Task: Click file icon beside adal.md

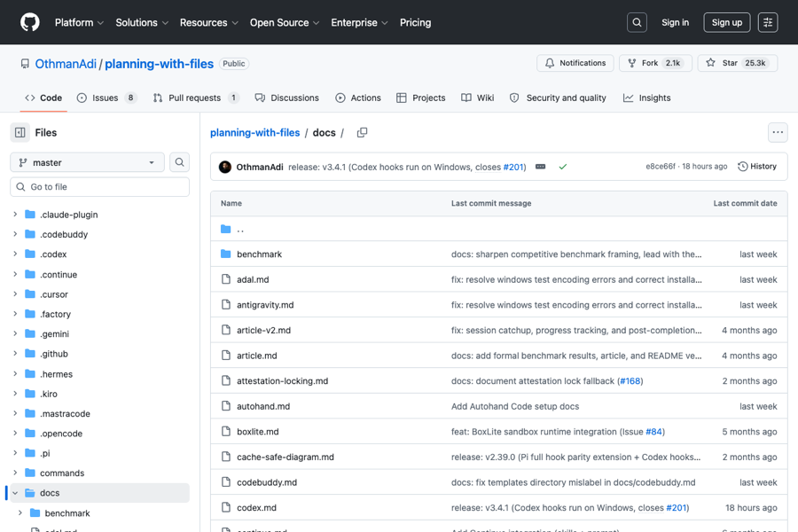Action: coord(226,279)
